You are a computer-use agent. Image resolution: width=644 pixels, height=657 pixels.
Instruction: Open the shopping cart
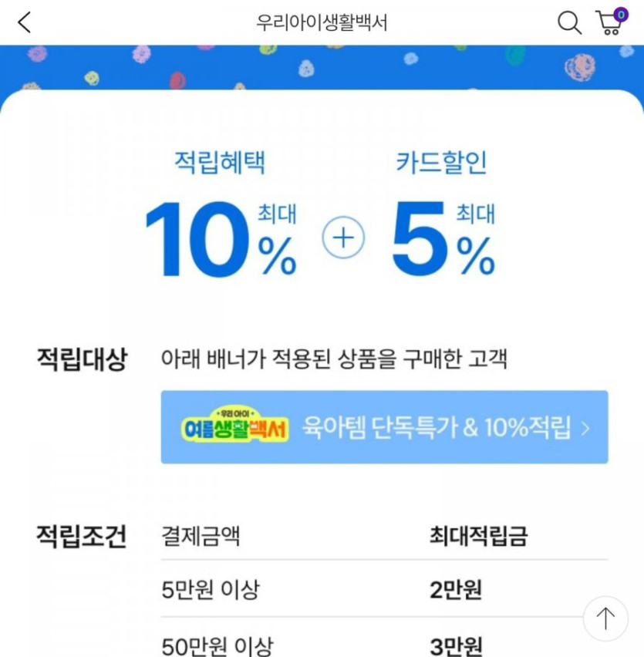click(x=609, y=24)
